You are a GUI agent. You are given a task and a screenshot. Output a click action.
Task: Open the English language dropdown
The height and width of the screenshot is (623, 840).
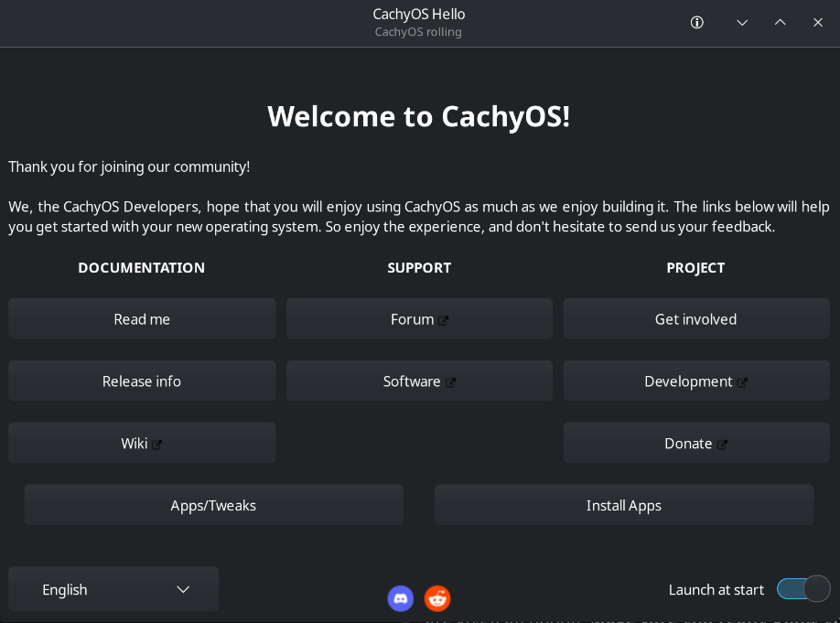(113, 589)
